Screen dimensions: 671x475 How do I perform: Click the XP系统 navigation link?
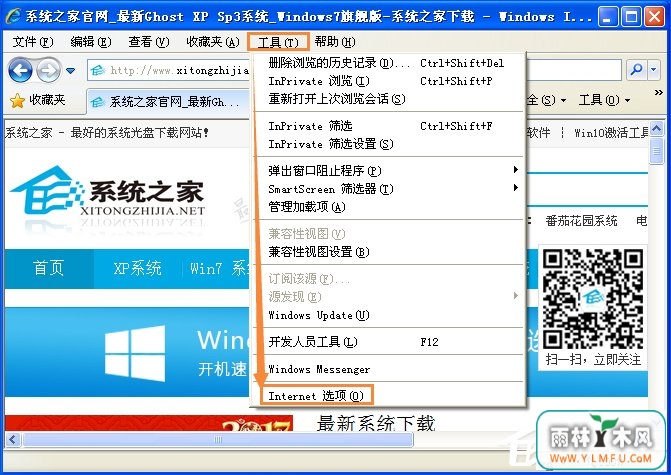pyautogui.click(x=137, y=269)
